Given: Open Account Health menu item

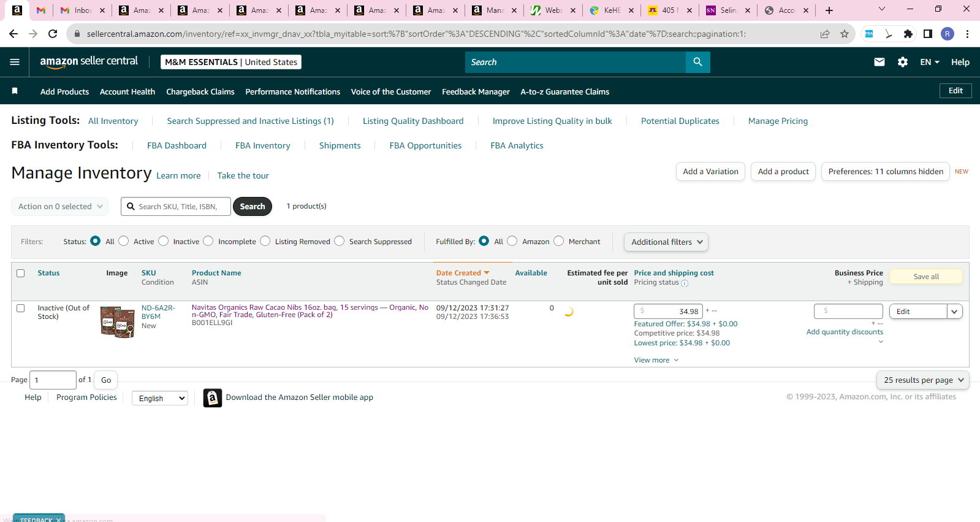Looking at the screenshot, I should [x=127, y=91].
